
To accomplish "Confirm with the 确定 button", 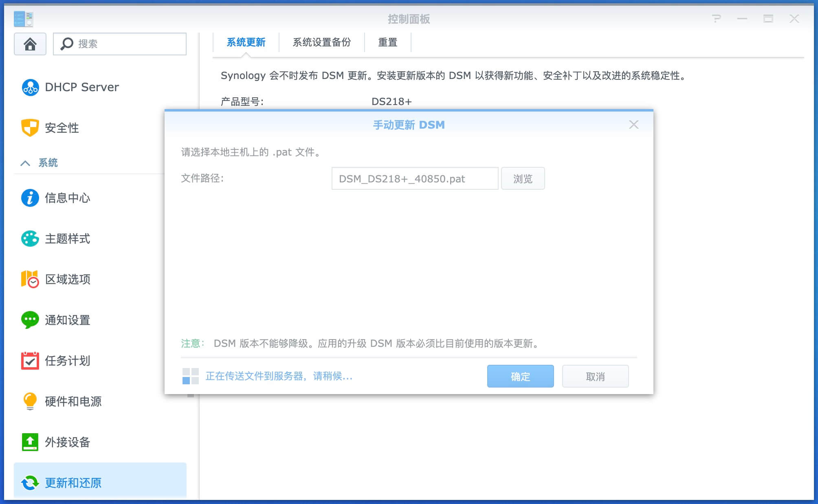I will tap(521, 376).
